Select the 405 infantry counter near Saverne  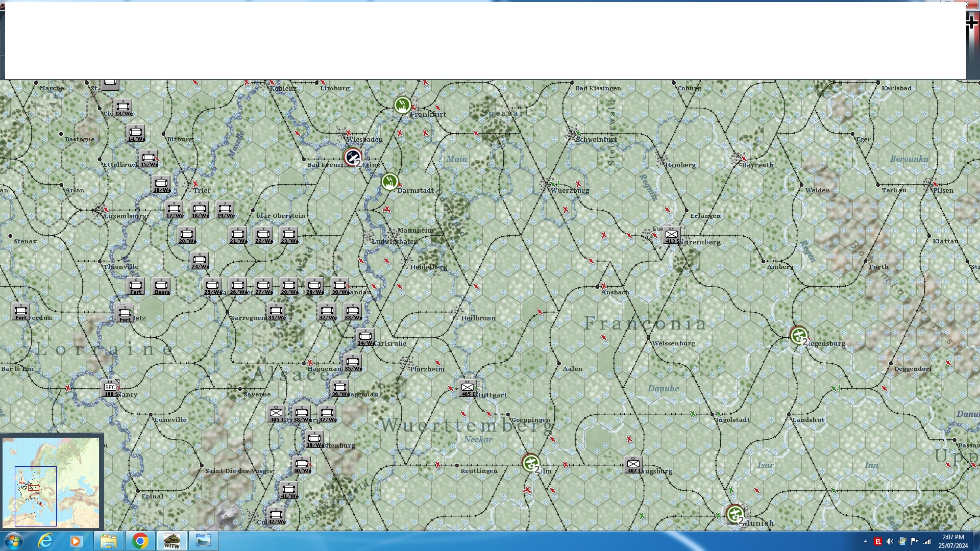coord(276,414)
